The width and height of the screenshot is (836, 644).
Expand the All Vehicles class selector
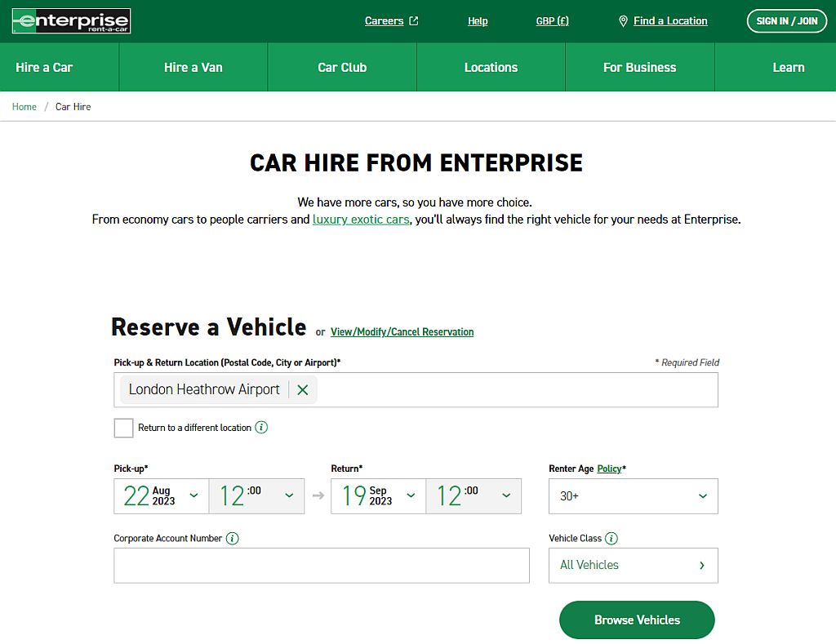point(633,565)
